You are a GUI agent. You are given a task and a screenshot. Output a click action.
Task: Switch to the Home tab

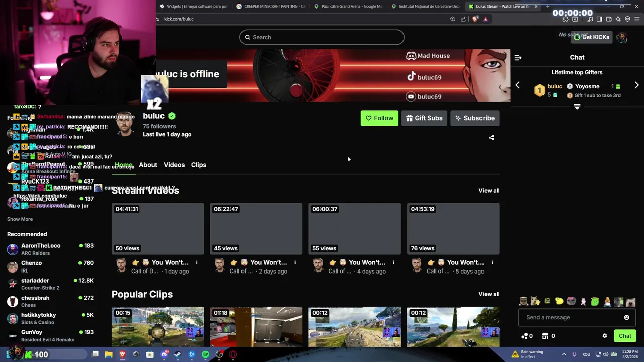123,165
